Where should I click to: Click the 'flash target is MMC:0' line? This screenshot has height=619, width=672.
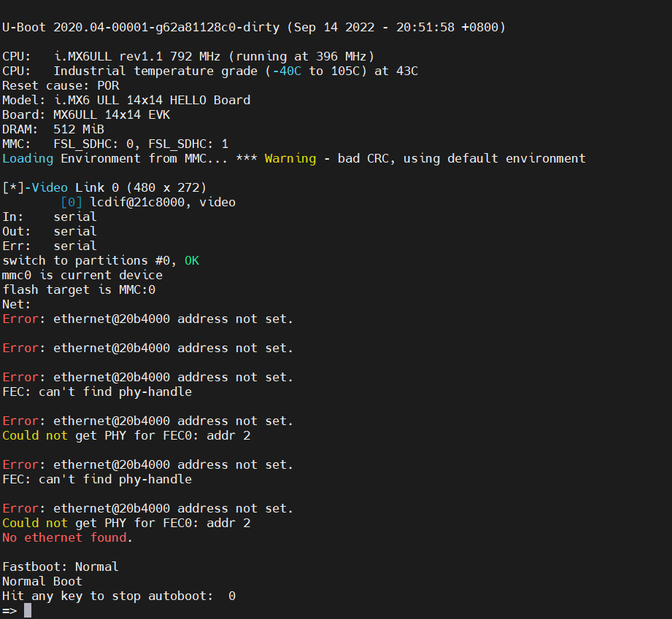tap(79, 289)
